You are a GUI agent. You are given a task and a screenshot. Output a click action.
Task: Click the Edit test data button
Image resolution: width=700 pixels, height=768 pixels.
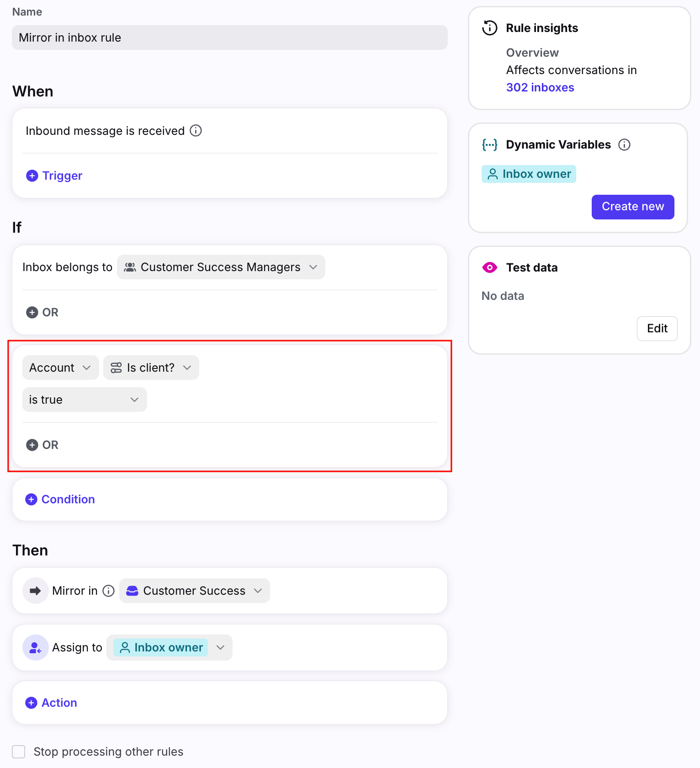657,329
